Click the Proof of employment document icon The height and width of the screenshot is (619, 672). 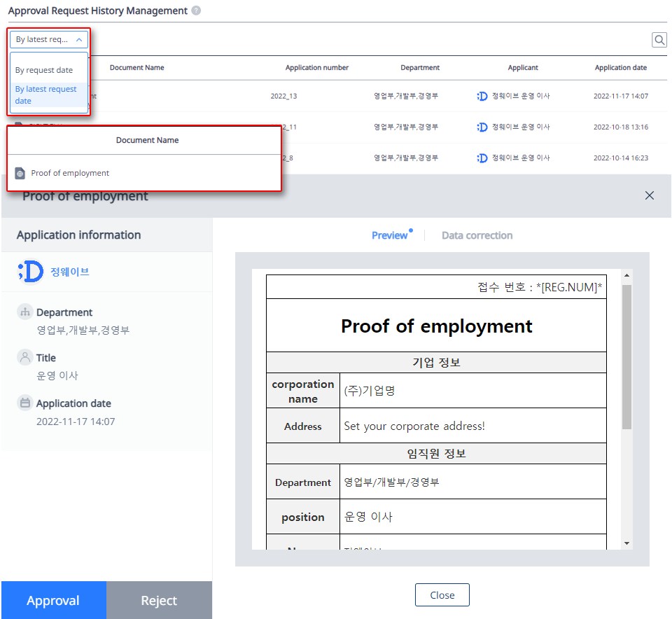point(20,173)
